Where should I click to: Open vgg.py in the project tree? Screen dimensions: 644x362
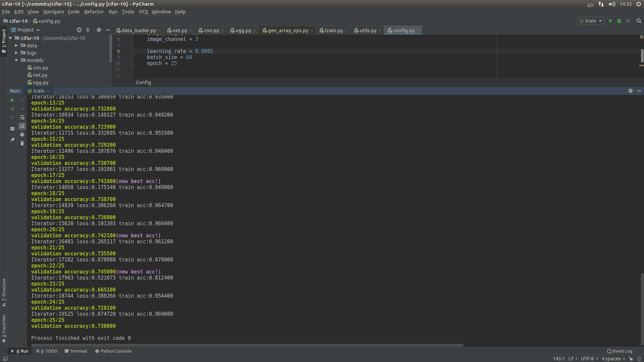click(40, 82)
